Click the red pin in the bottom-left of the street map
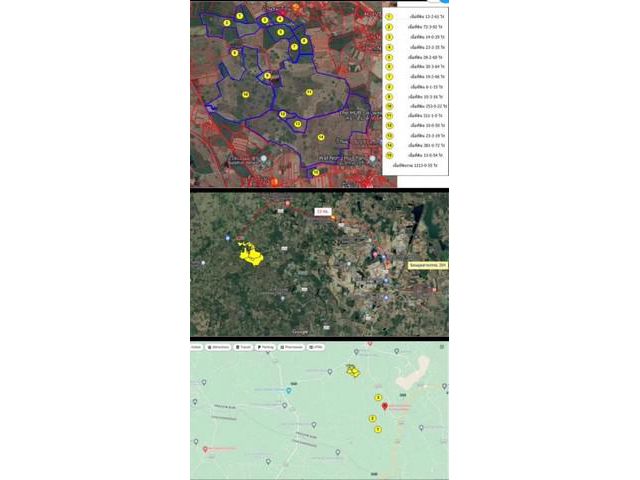The image size is (640, 480). (x=205, y=449)
